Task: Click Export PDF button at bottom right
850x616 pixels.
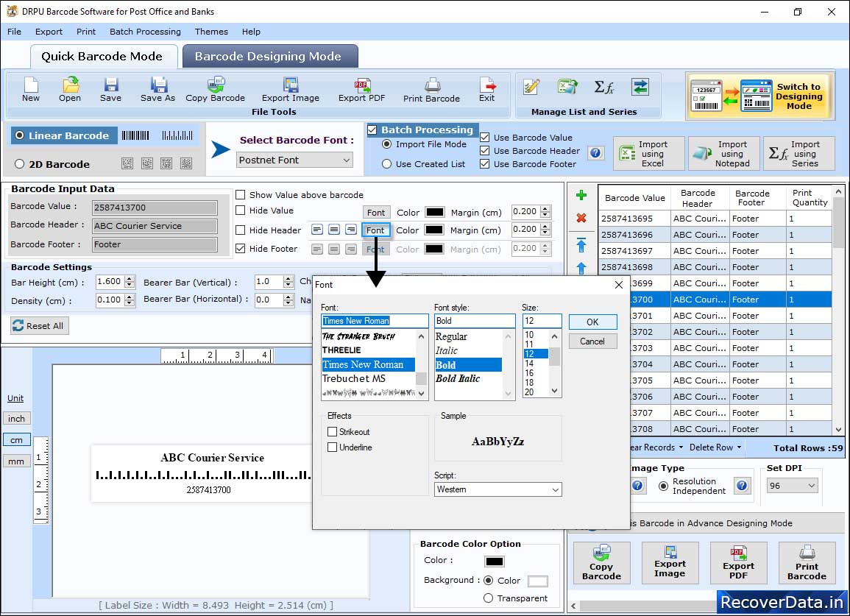Action: 738,564
